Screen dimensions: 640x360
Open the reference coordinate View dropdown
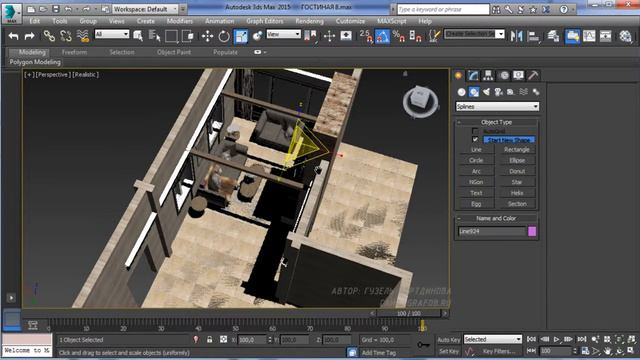point(283,34)
